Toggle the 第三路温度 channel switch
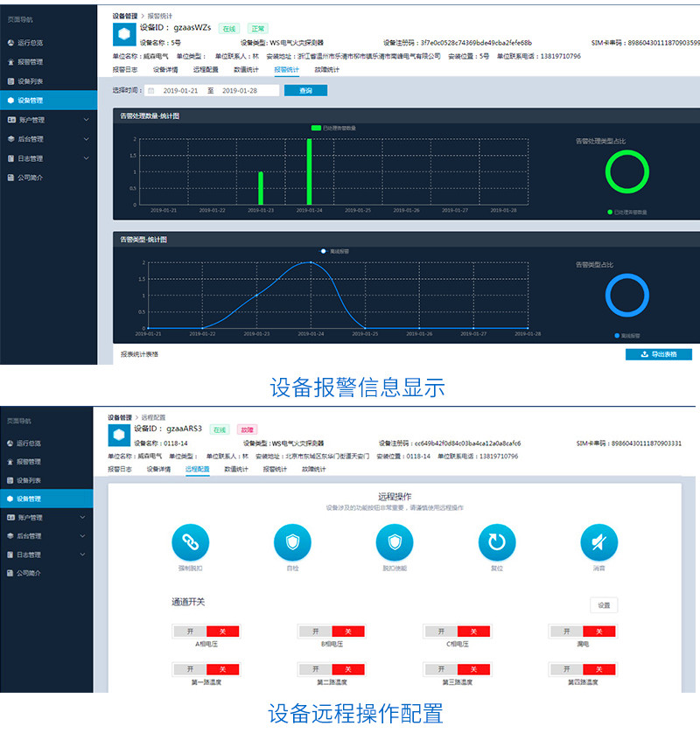 pos(456,669)
